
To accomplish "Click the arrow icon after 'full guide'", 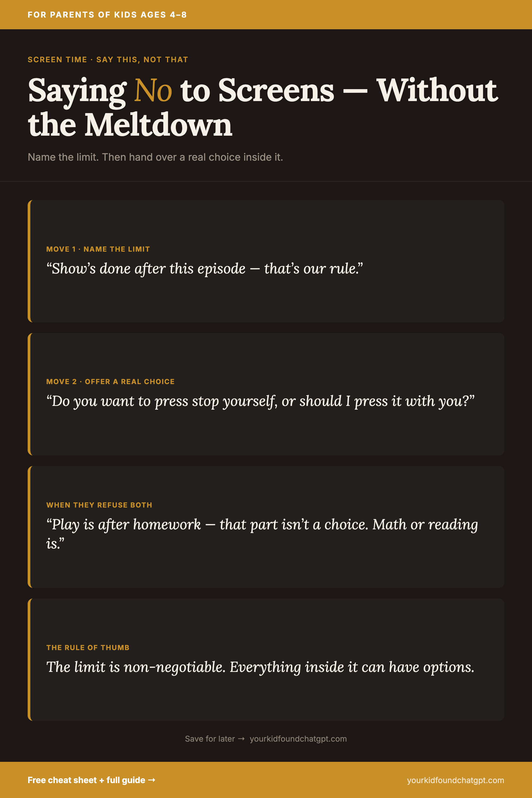I will [152, 780].
